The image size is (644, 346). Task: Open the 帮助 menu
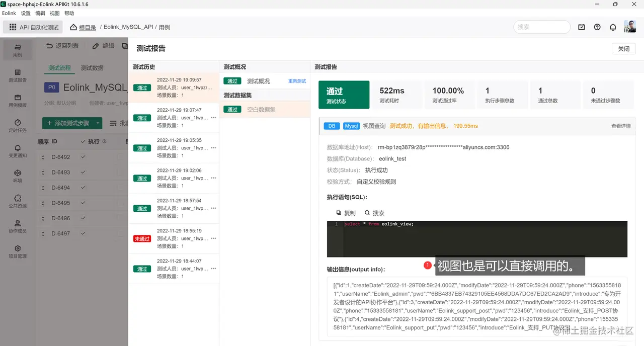[69, 13]
